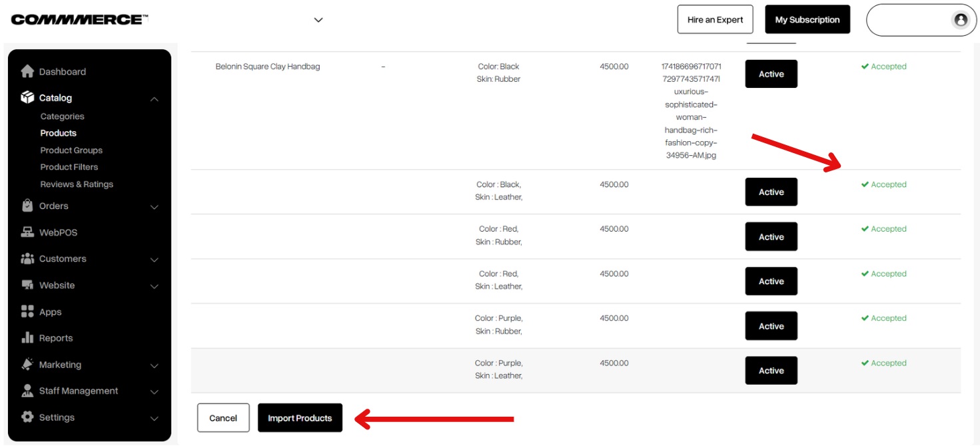Viewport: 980px width, 446px height.
Task: Open Products in Catalog submenu
Action: [x=58, y=132]
